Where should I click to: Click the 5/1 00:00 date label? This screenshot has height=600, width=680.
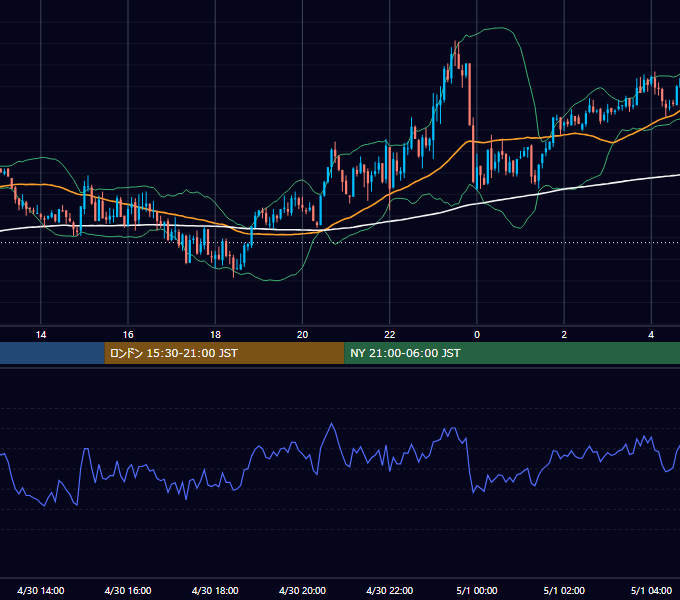pyautogui.click(x=477, y=590)
